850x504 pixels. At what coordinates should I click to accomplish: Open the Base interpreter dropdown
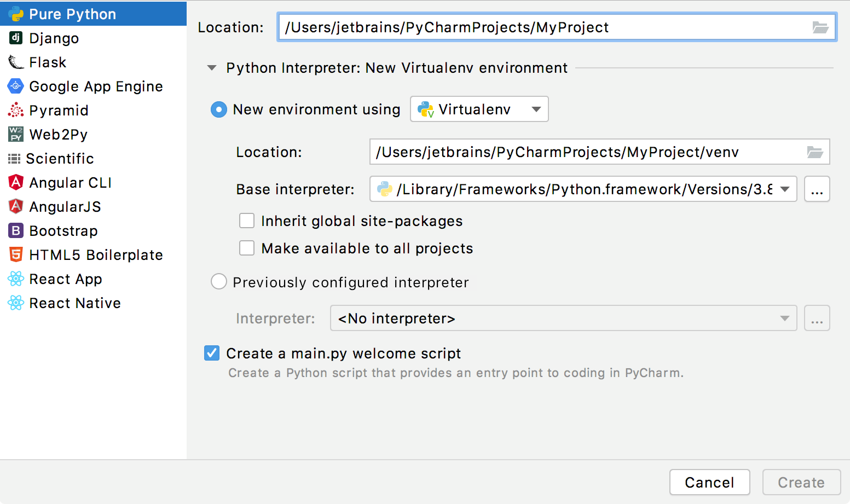[787, 189]
